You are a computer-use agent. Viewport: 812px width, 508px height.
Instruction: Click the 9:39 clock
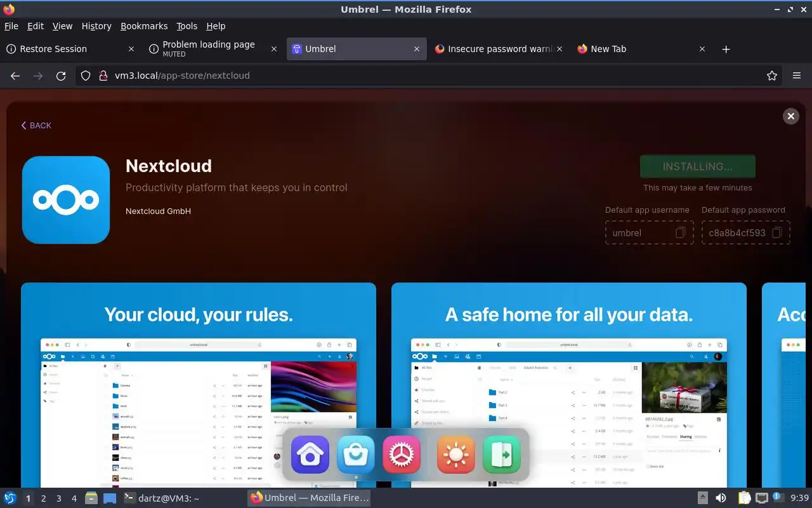[x=799, y=498]
